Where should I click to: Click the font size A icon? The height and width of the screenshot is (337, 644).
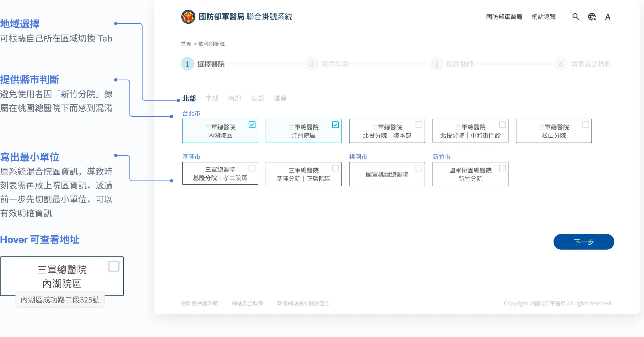click(608, 17)
